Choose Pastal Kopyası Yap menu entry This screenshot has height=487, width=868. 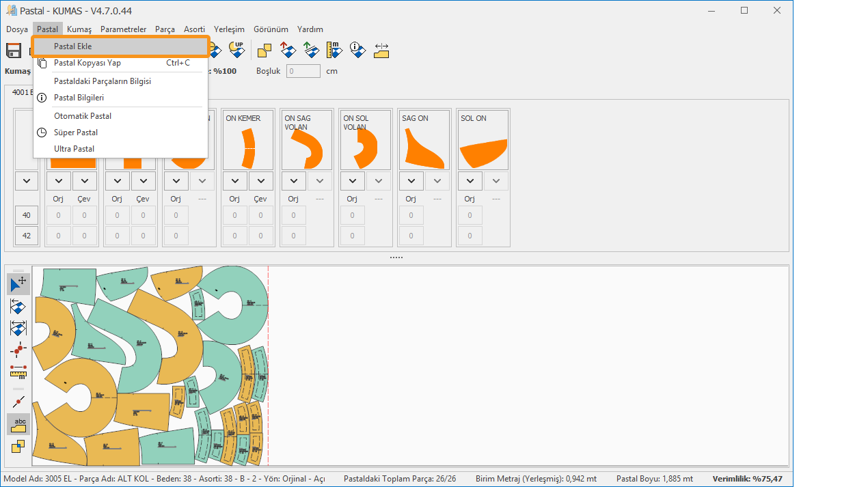coord(87,63)
